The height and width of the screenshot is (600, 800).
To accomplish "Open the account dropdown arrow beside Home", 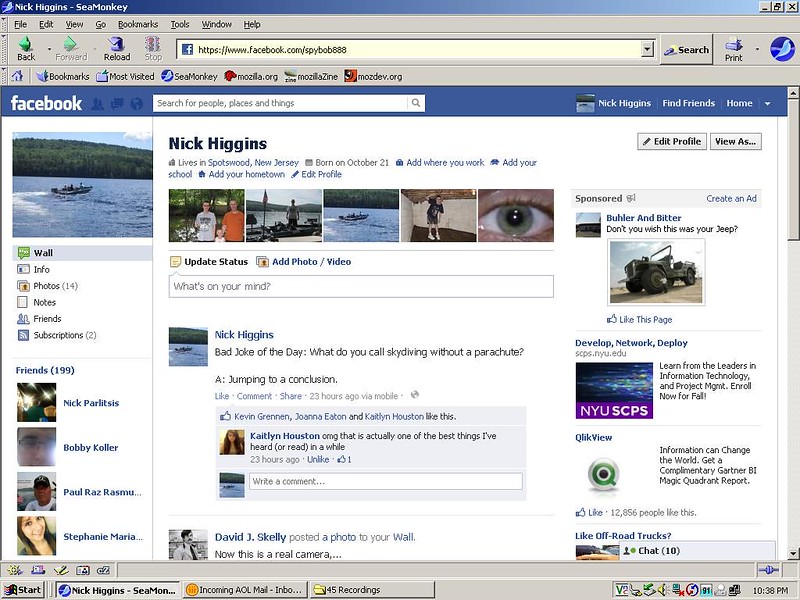I will pos(767,103).
